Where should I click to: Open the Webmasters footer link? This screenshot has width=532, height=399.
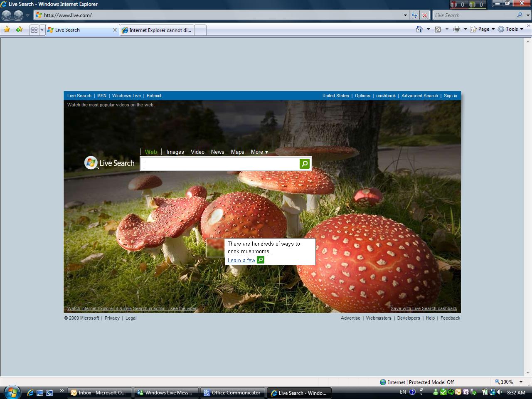coord(379,318)
